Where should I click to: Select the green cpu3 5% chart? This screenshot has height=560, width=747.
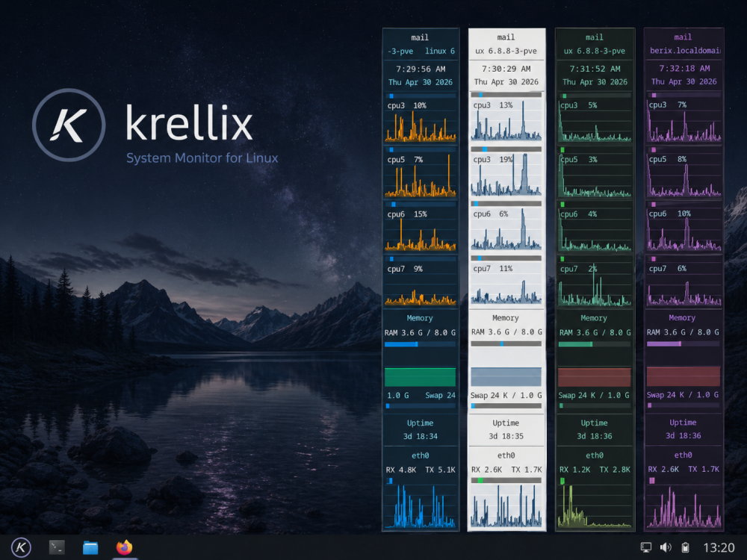(595, 120)
